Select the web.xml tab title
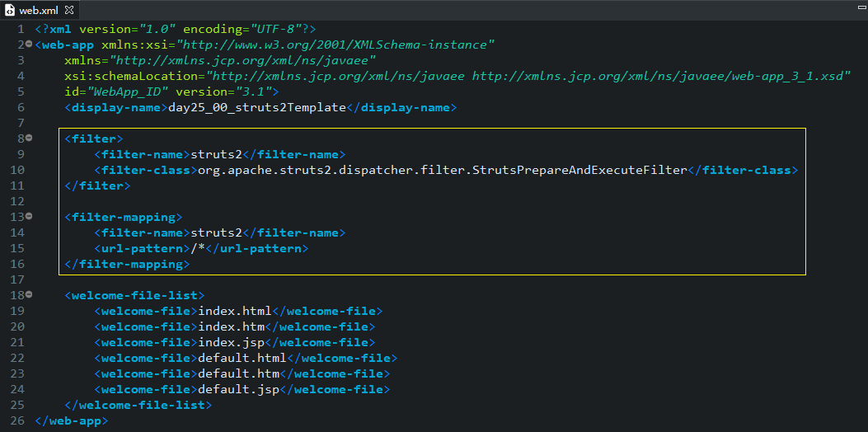This screenshot has width=868, height=432. tap(40, 10)
